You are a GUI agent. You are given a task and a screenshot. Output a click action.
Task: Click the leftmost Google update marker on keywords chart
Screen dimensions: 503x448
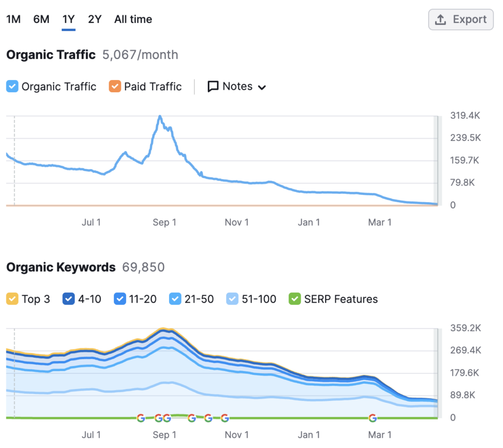[141, 418]
